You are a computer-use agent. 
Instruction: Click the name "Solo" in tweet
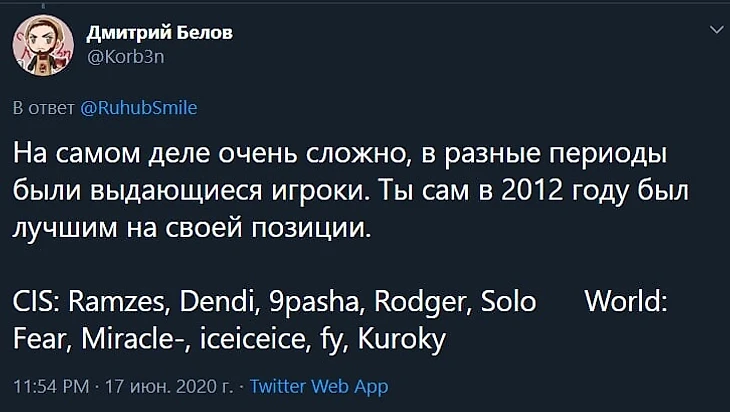point(508,302)
